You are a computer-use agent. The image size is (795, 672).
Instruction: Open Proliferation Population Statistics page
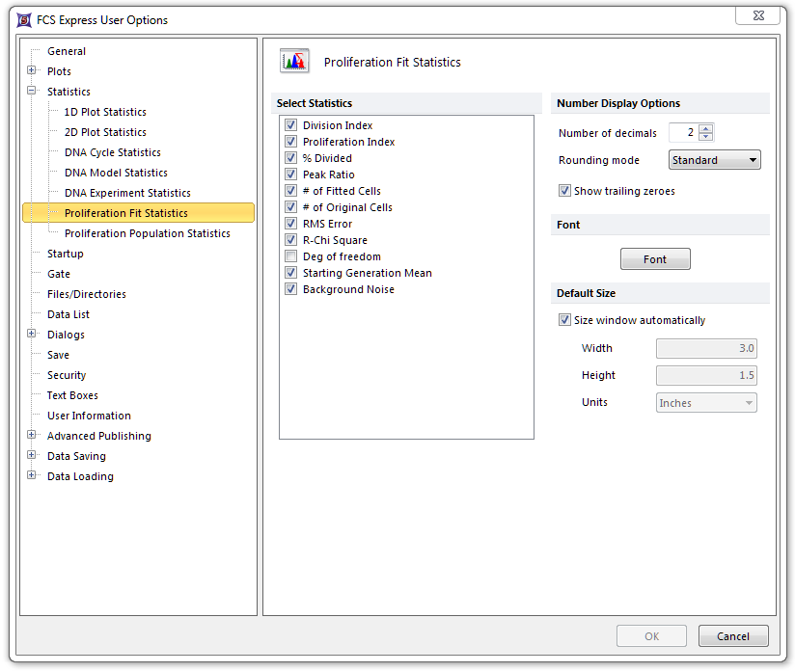147,233
